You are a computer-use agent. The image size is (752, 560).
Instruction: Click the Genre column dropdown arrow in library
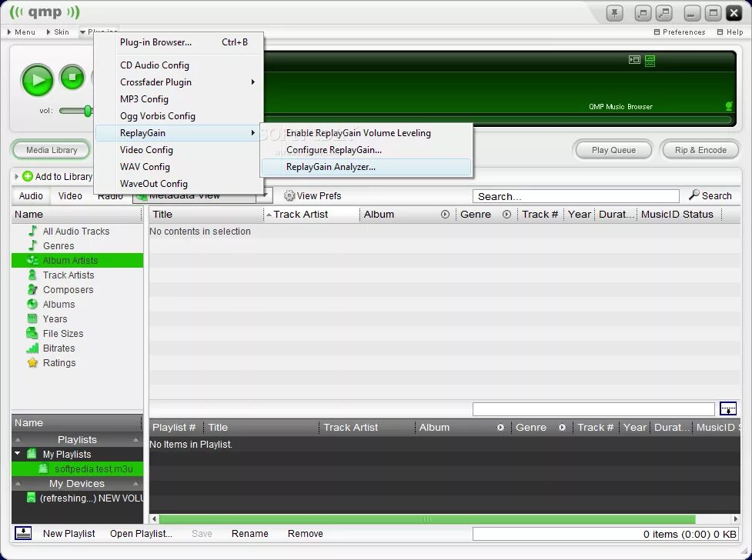pyautogui.click(x=506, y=215)
